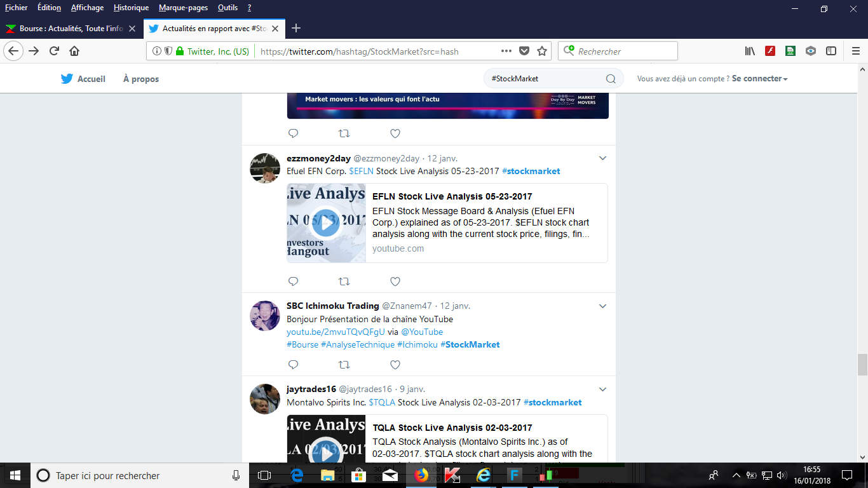868x488 pixels.
Task: Retweet SBC Ichimoku Trading tweet
Action: (344, 365)
